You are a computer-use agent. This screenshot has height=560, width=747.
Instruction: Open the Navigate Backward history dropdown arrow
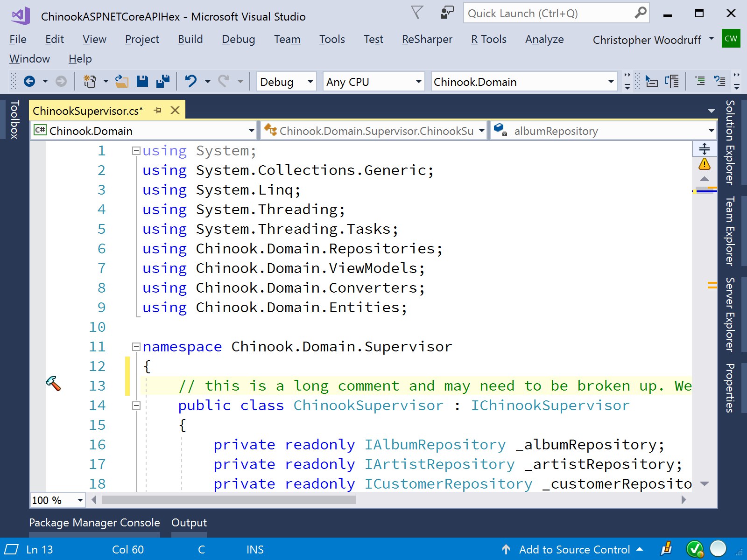click(45, 82)
